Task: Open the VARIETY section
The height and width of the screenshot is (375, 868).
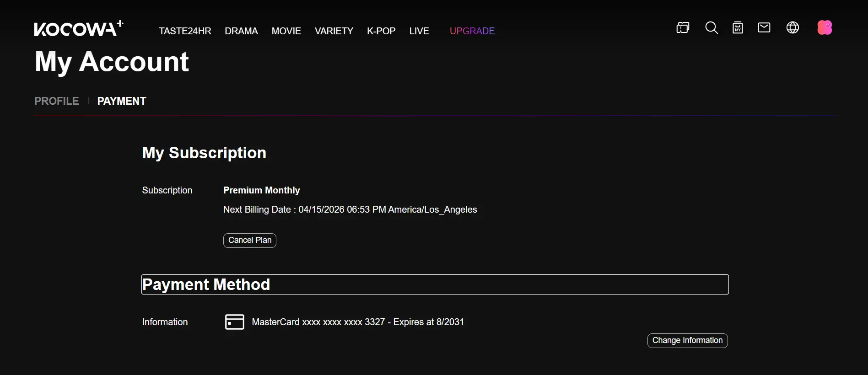Action: coord(334,31)
